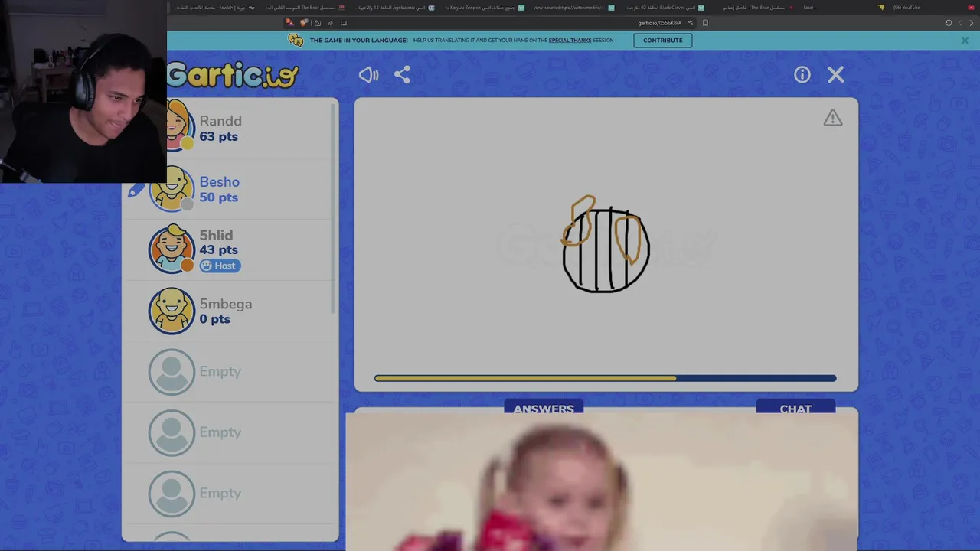Click 5mbega's player avatar
This screenshot has height=551, width=980.
pos(171,311)
